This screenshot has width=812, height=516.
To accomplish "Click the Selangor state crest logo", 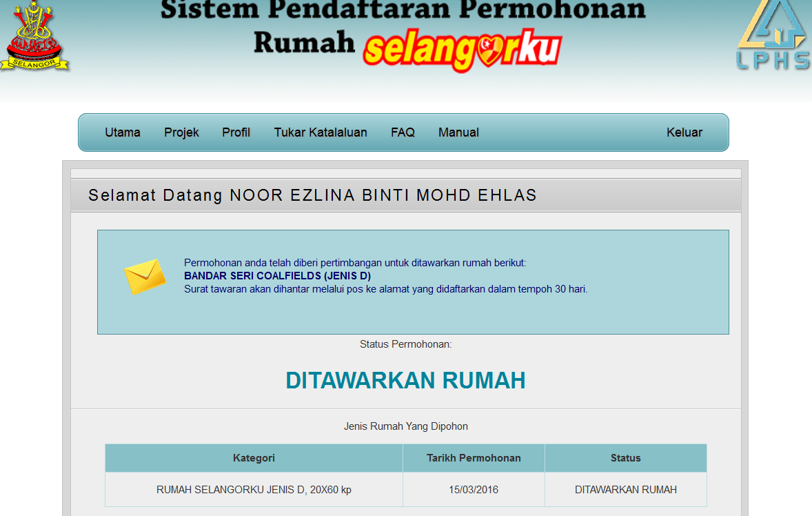I will pos(34,35).
